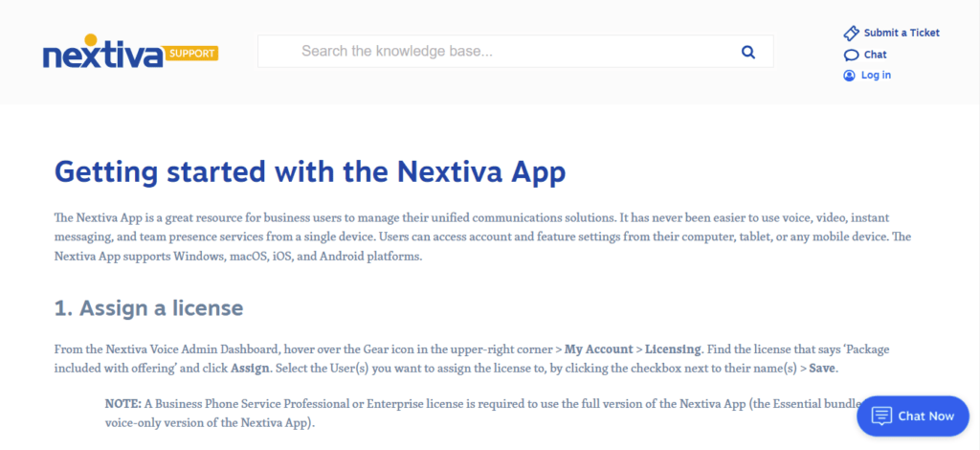Open the Chat link in header
The image size is (980, 450).
click(875, 55)
